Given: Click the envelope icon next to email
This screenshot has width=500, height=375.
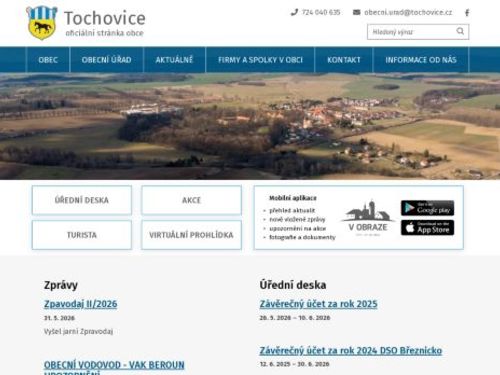Looking at the screenshot, I should coord(356,12).
